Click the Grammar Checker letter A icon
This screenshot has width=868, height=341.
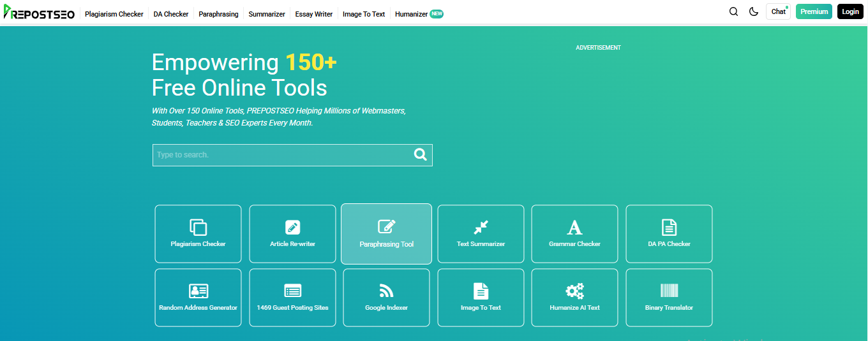pos(574,227)
